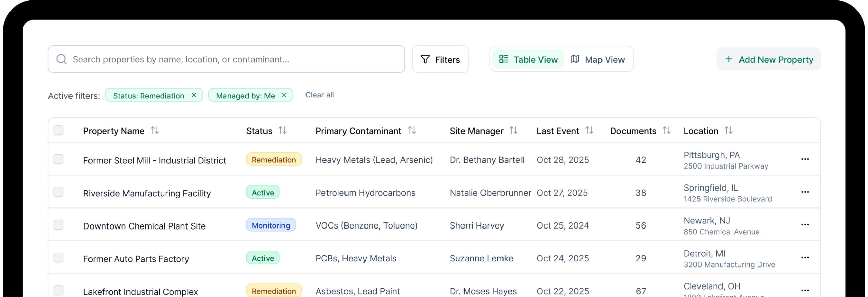Open more options for Former Auto Parts Factory
Viewport: 868px width, 297px height.
805,258
